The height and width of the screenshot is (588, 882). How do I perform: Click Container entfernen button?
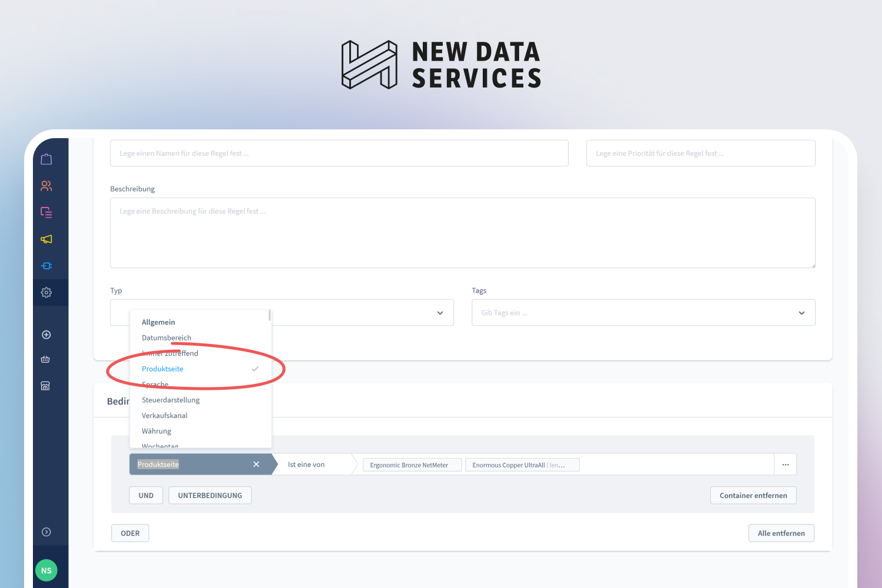[x=753, y=495]
